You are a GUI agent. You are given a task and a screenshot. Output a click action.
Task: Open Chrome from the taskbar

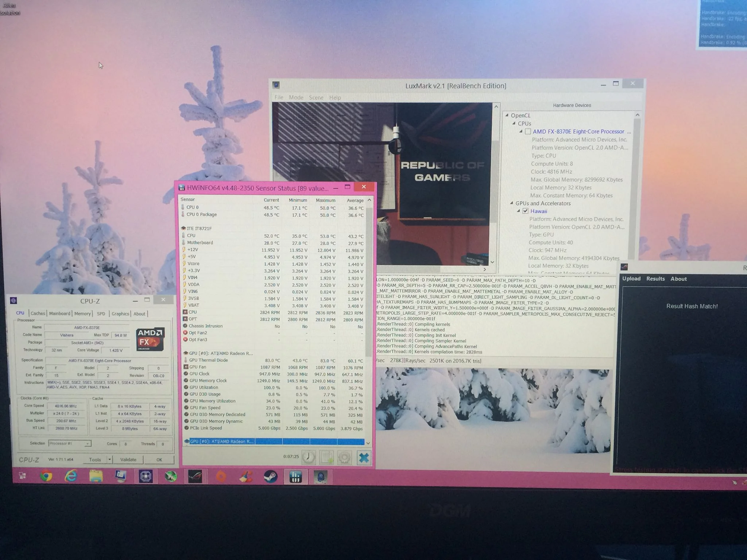pos(46,476)
